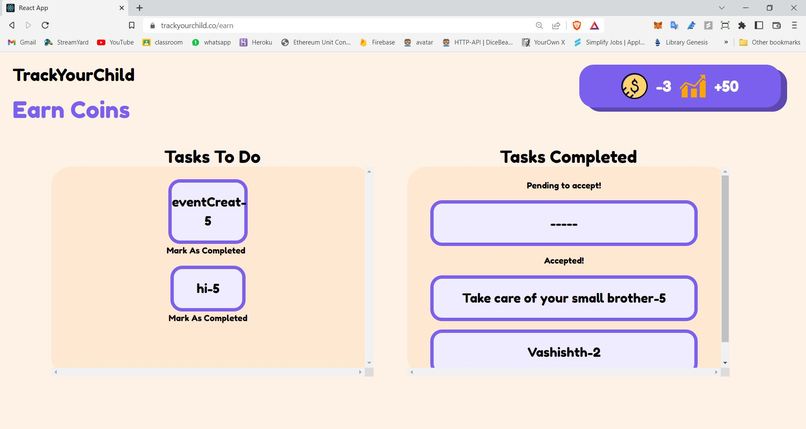
Task: Click the Brave Rewards triangle icon
Action: [594, 25]
